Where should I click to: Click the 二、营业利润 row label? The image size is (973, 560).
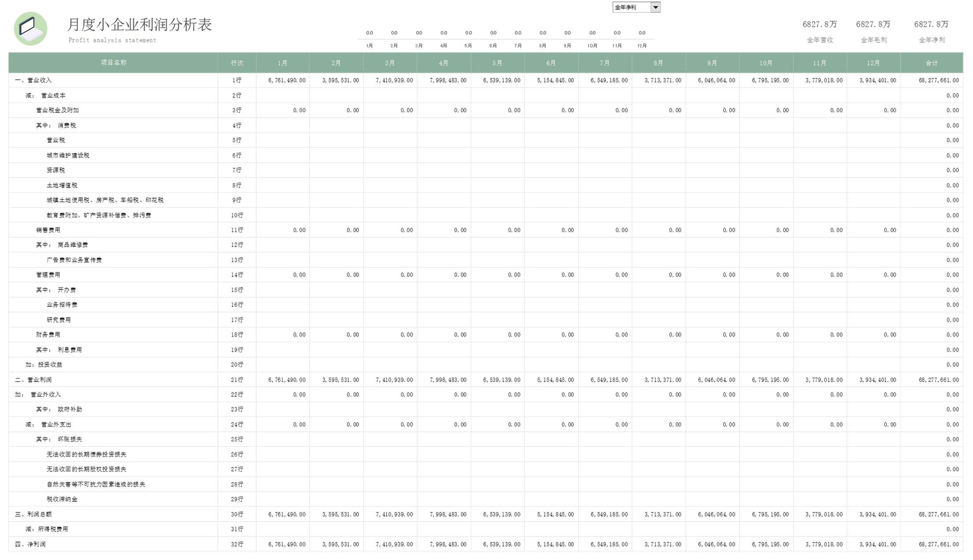tap(33, 379)
